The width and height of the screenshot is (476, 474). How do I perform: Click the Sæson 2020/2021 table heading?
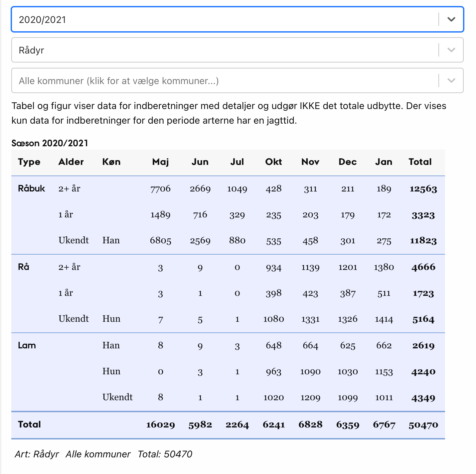[x=50, y=143]
